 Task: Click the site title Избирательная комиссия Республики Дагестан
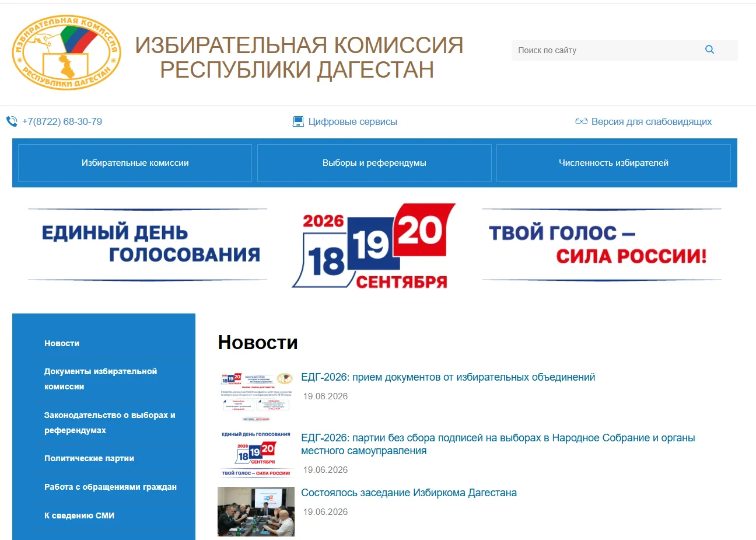pyautogui.click(x=299, y=57)
